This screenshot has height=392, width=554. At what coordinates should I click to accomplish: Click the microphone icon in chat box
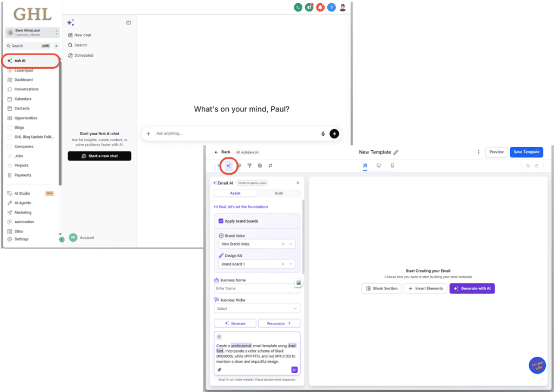[x=323, y=134]
